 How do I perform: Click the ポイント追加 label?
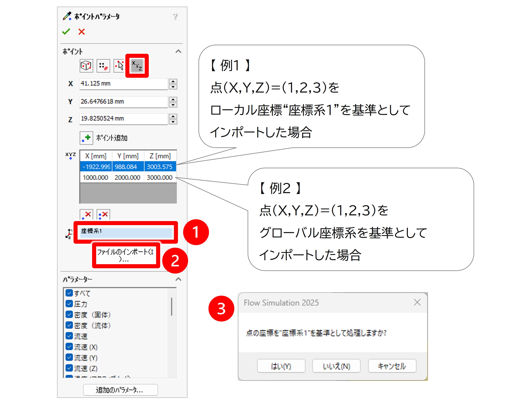pyautogui.click(x=112, y=138)
